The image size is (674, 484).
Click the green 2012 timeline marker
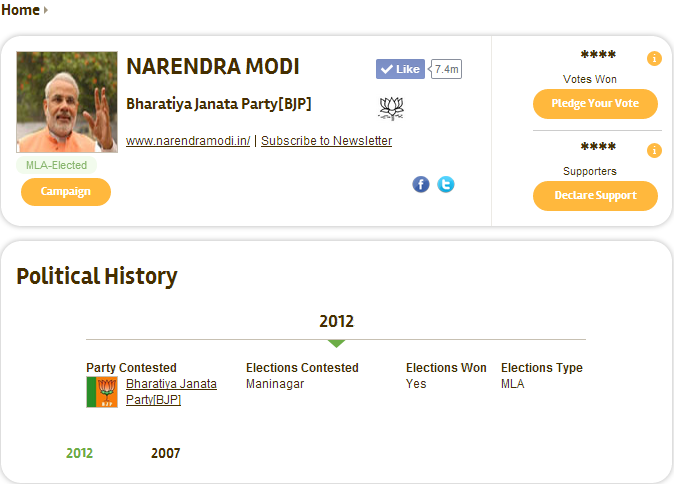tap(336, 343)
